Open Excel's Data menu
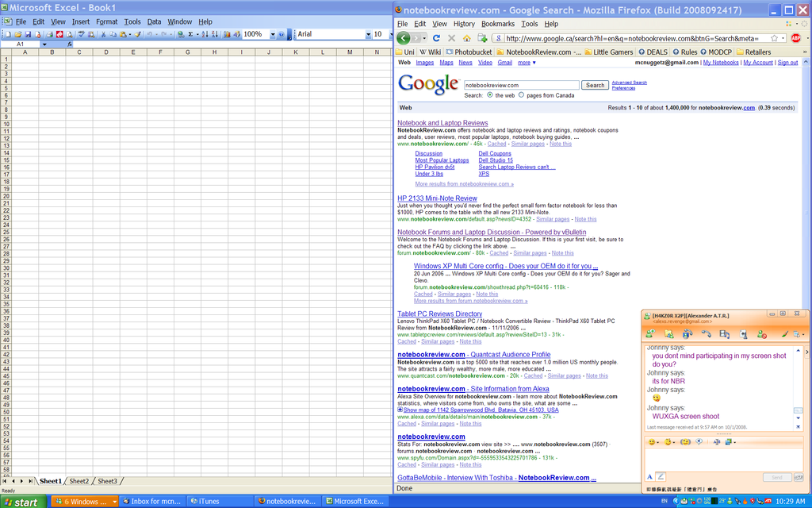This screenshot has height=508, width=812. click(154, 21)
